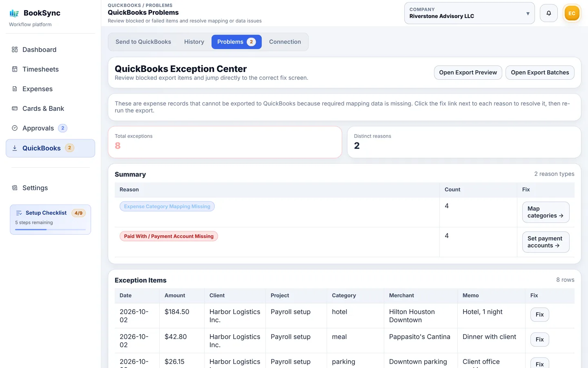Open the Setup Checklist panel

point(50,220)
